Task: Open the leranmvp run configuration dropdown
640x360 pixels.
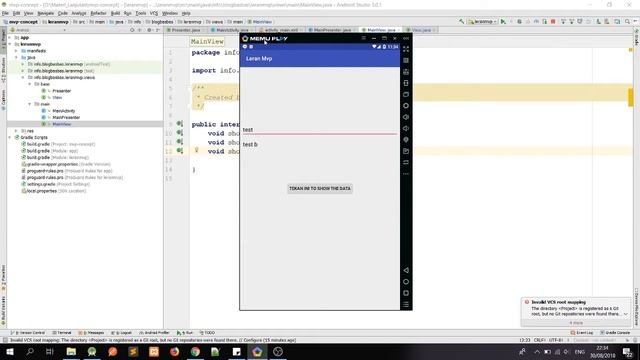Action: coord(483,22)
